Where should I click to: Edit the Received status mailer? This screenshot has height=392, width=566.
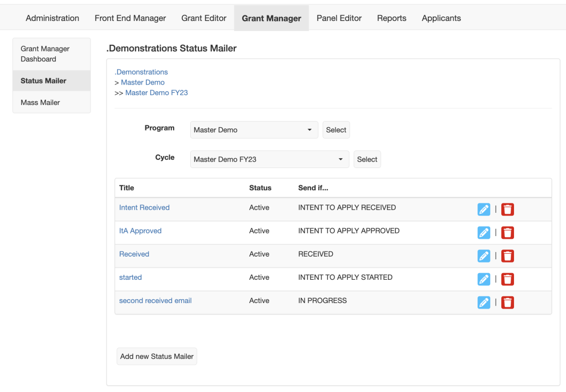click(484, 255)
